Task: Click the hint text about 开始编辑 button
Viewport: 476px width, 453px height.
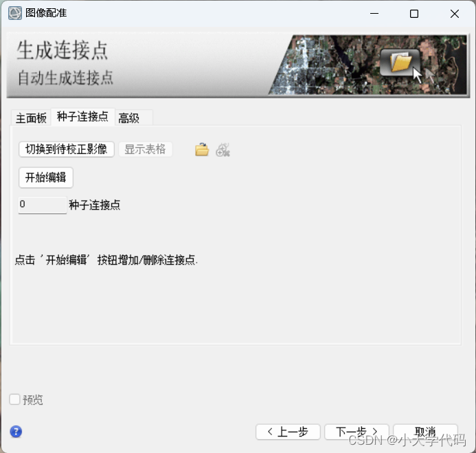Action: point(106,261)
